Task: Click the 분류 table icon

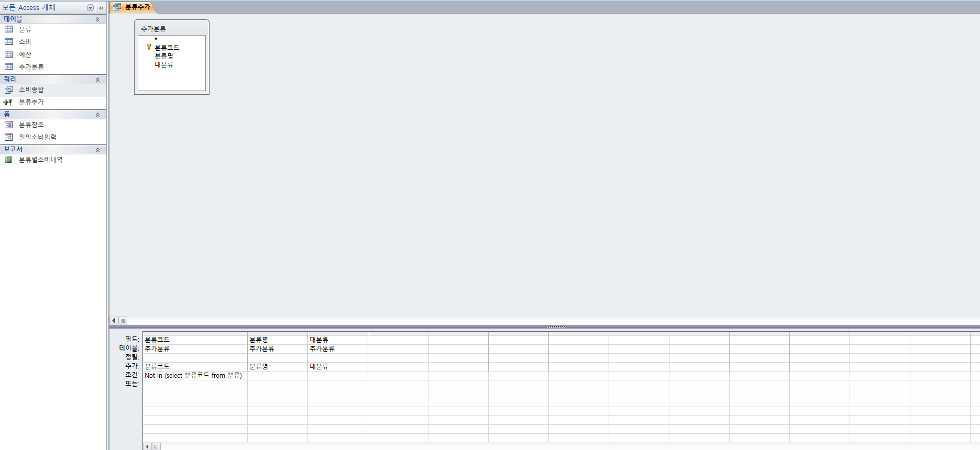Action: (x=9, y=29)
